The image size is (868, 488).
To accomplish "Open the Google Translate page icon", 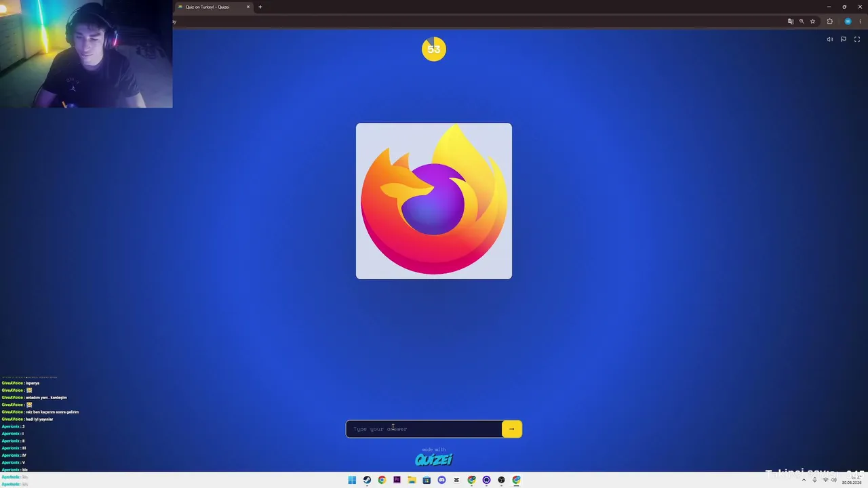I will pos(791,22).
